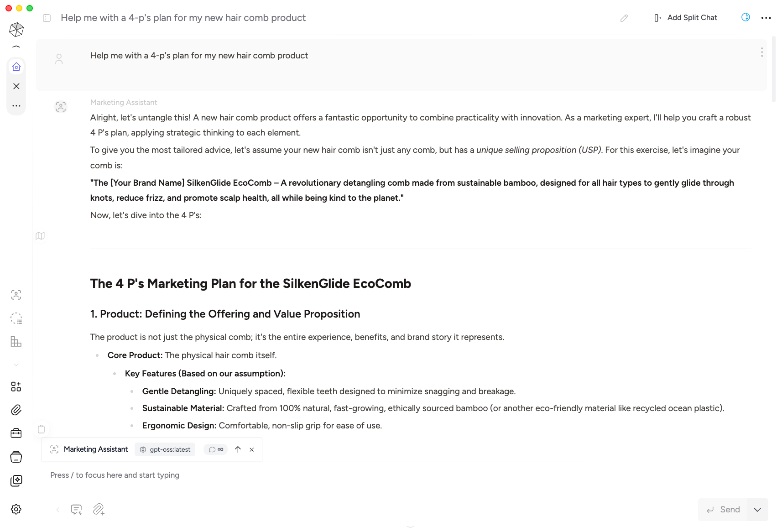777x532 pixels.
Task: Select the gpt-oss:latest model dropdown
Action: (165, 449)
